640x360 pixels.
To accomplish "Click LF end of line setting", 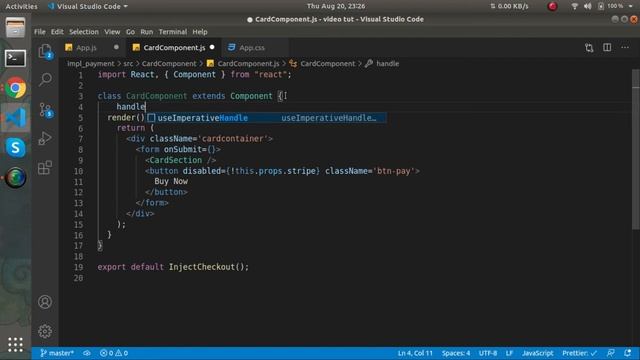I will pos(509,353).
